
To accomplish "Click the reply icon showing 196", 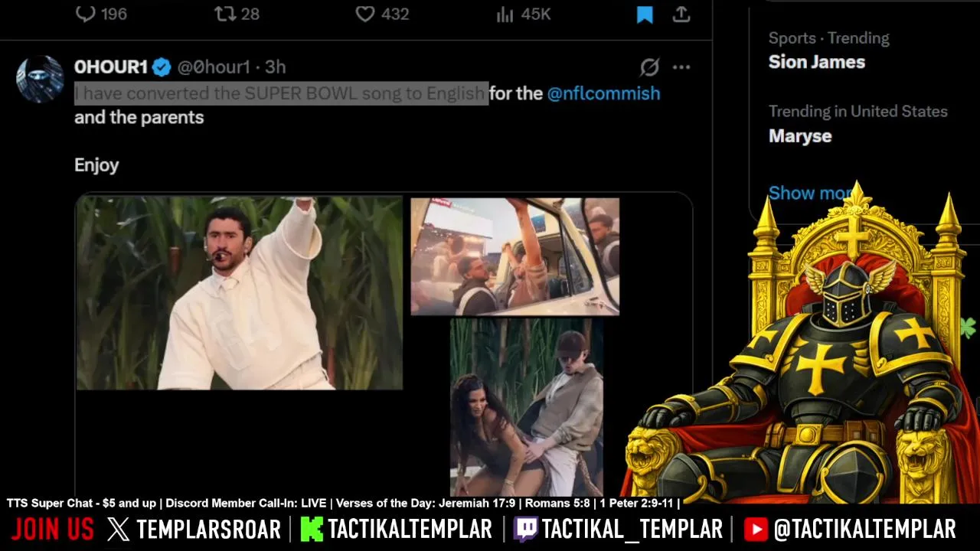I will pos(85,14).
